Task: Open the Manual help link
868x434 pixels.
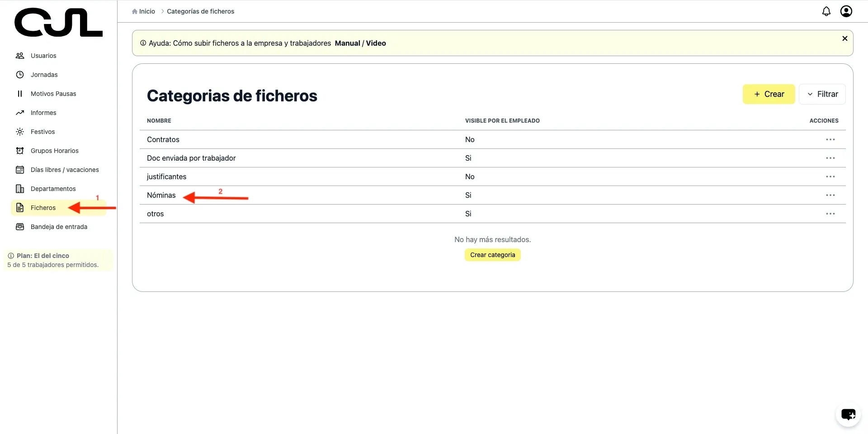Action: [x=347, y=43]
